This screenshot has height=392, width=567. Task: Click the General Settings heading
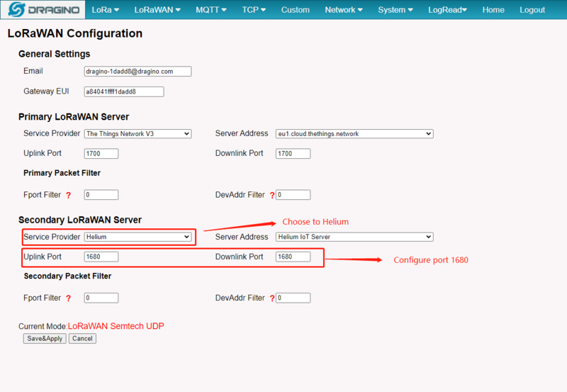(x=55, y=54)
